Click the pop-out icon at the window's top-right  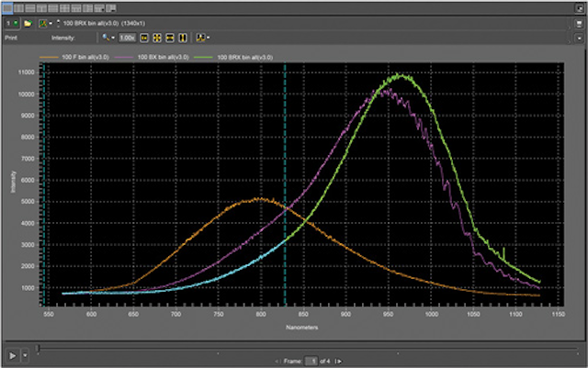tap(579, 8)
